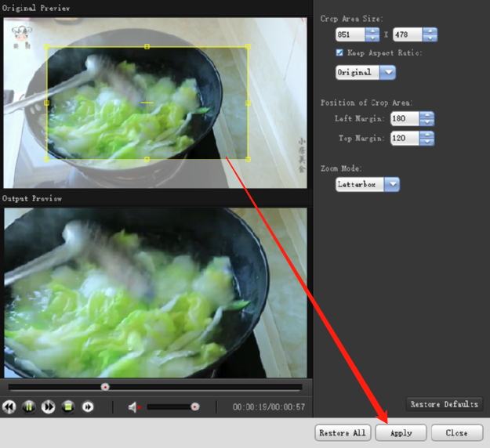Click the Left Margin field 180
Viewport: 490px width, 448px height.
coord(405,118)
